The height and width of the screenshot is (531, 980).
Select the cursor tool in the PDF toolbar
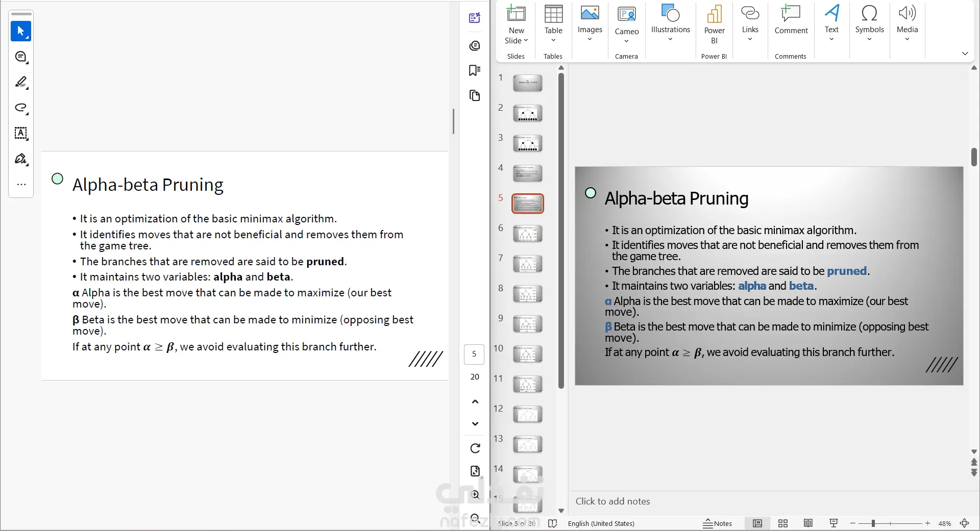(21, 31)
